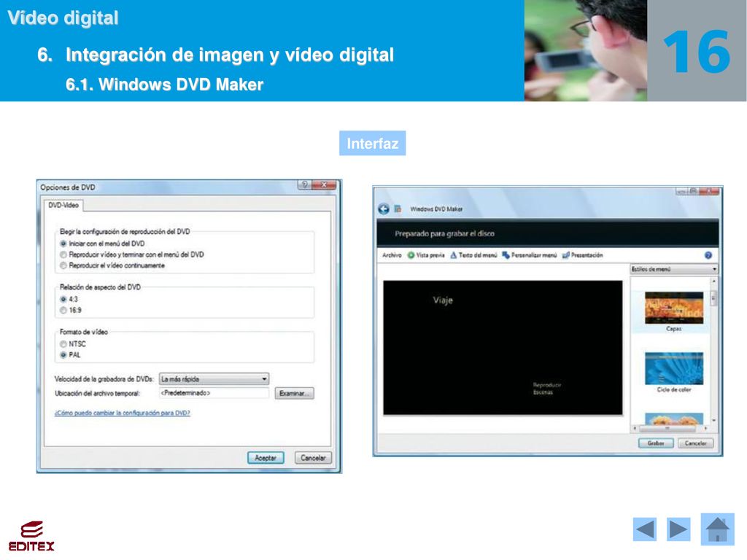Click the DVD Maker icon beside the back arrow
Screen dimensions: 747x560
[398, 209]
